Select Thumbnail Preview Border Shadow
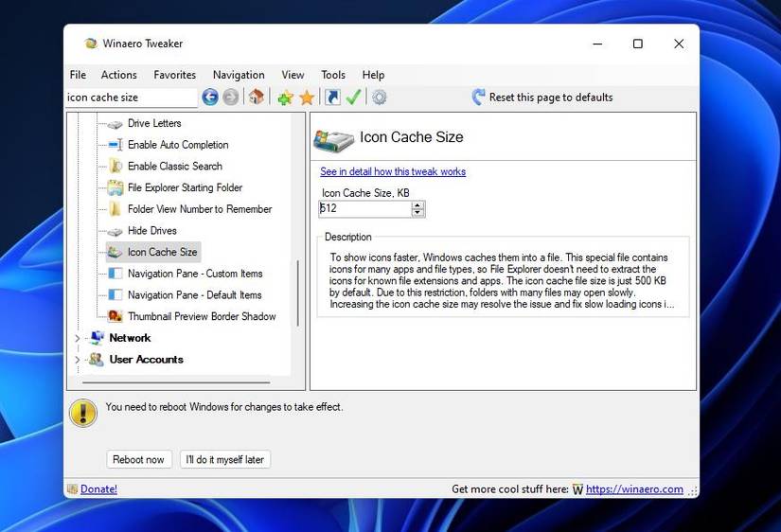The image size is (781, 532). (x=202, y=316)
